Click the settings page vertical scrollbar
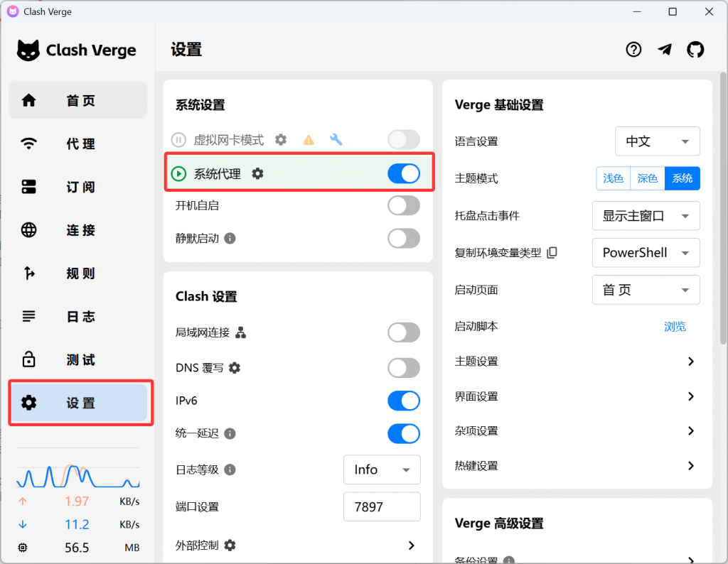 (723, 209)
